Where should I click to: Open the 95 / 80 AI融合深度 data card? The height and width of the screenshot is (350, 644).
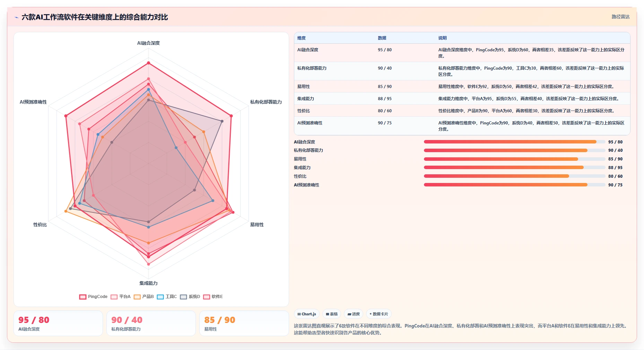tap(58, 323)
